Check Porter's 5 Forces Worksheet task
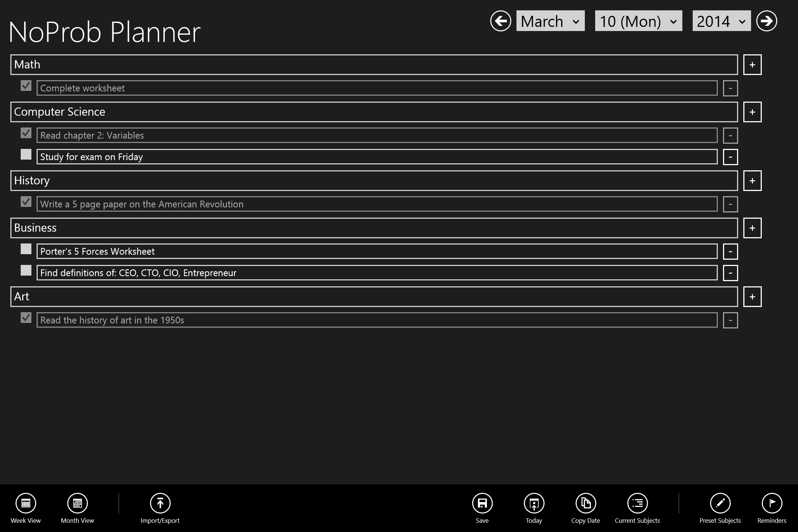The width and height of the screenshot is (798, 532). (26, 249)
